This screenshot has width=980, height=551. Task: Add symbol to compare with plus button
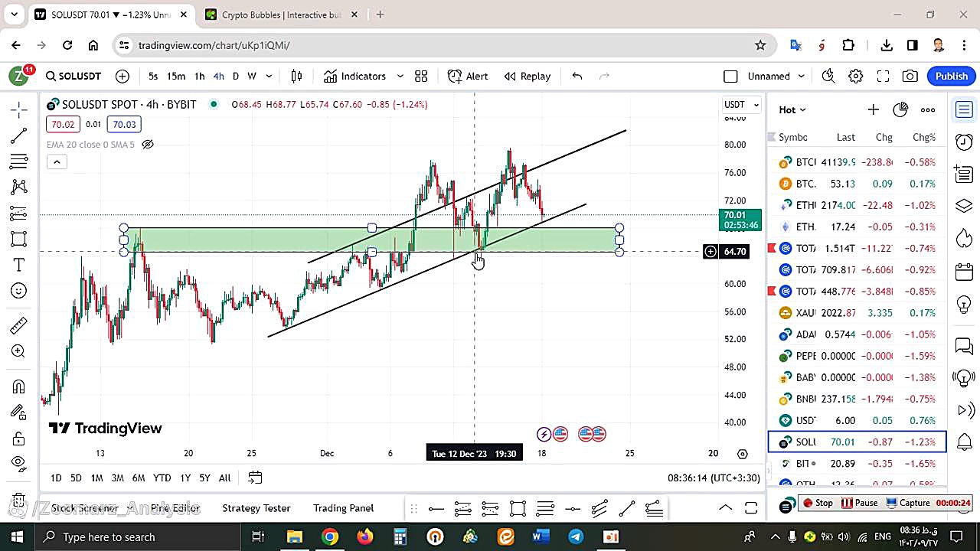[122, 76]
